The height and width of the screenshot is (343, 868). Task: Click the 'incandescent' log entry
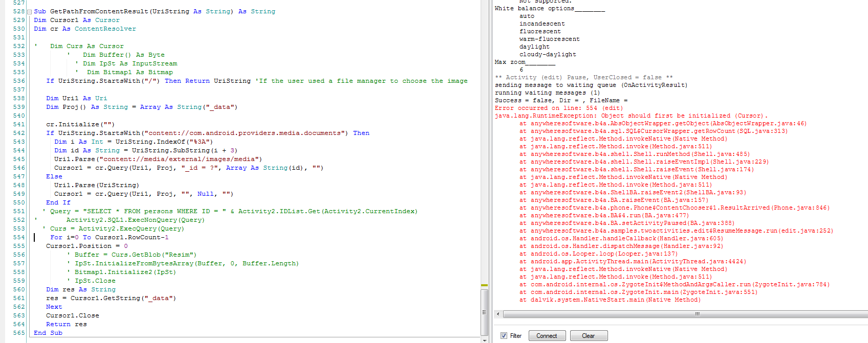(542, 24)
